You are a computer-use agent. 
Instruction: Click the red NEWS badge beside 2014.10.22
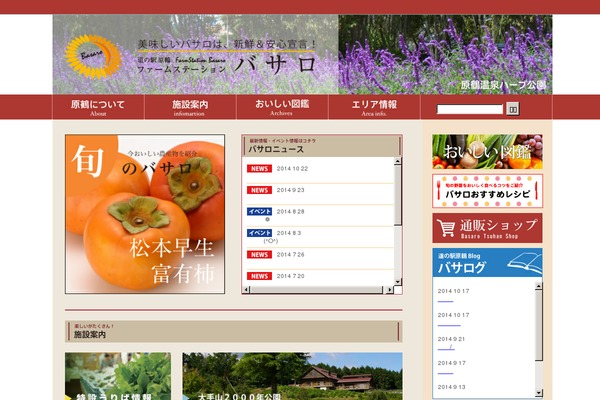coord(259,168)
